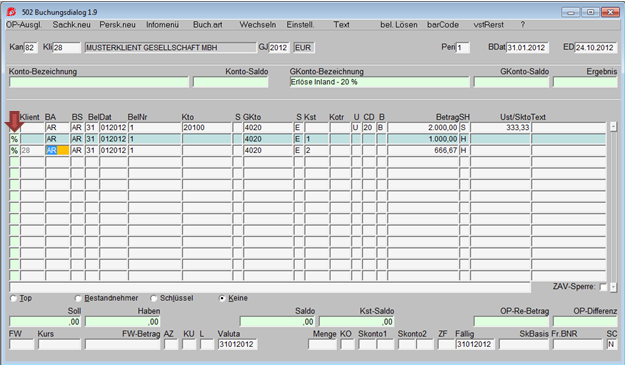Click the FW-Betrag field
Image resolution: width=625 pixels, height=365 pixels.
pos(122,345)
